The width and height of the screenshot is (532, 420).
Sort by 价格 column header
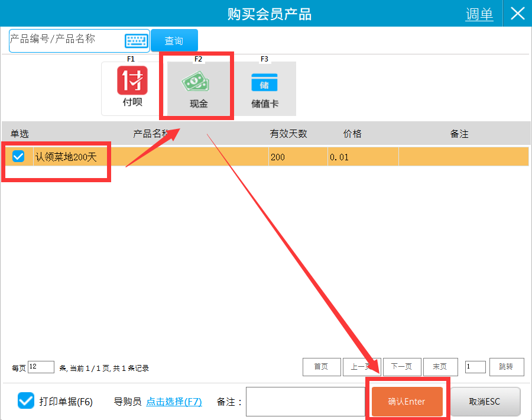(x=352, y=134)
